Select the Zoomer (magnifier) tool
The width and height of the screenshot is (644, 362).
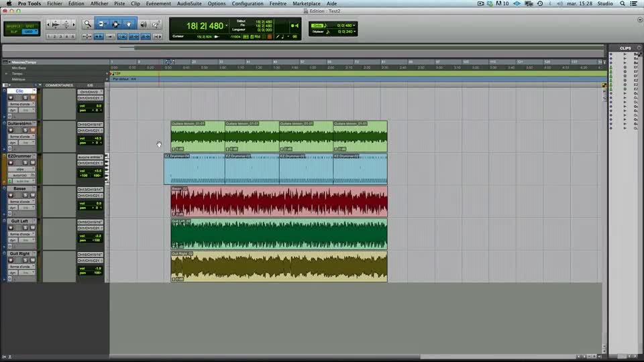tap(87, 24)
